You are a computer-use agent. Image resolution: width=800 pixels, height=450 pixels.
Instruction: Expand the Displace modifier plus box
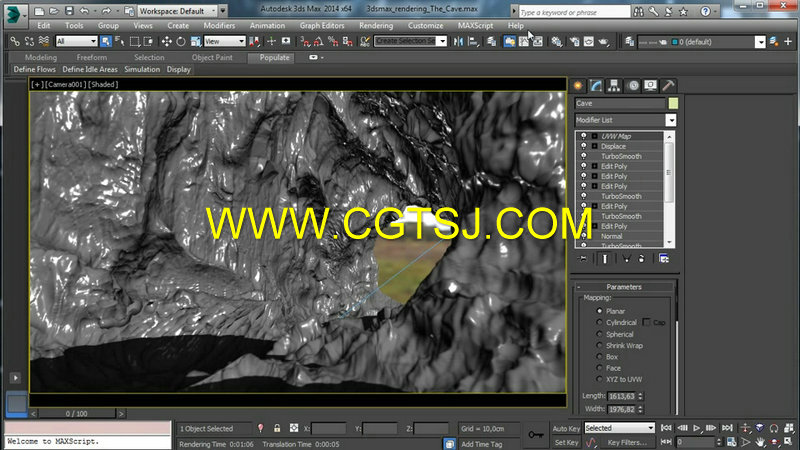pyautogui.click(x=594, y=146)
